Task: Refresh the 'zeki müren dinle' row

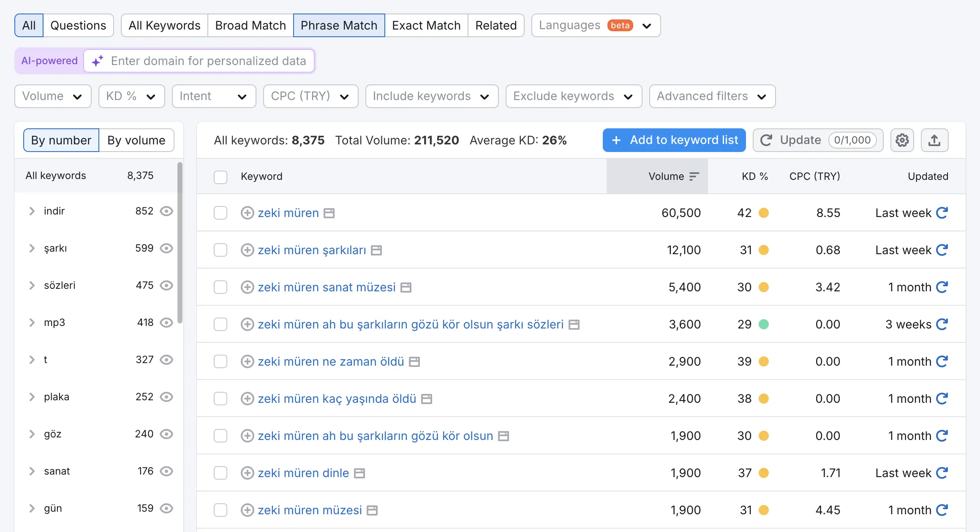Action: point(942,473)
